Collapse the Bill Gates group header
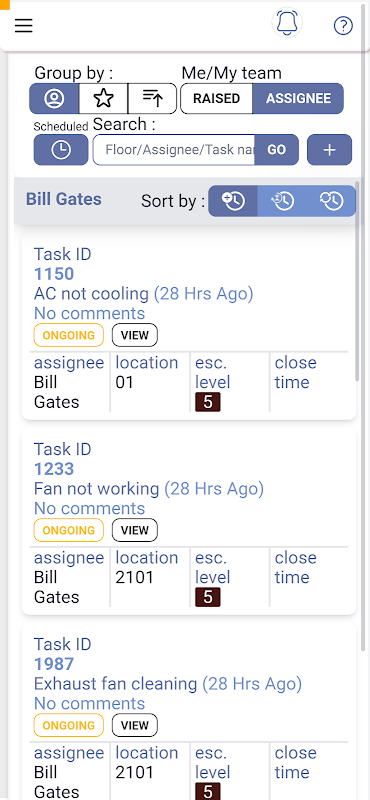 64,199
